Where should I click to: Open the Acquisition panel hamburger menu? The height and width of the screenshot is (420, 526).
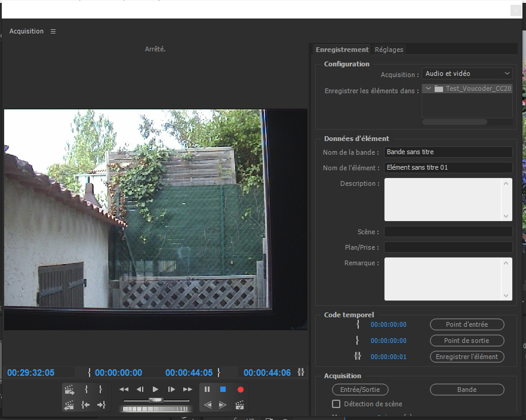53,31
